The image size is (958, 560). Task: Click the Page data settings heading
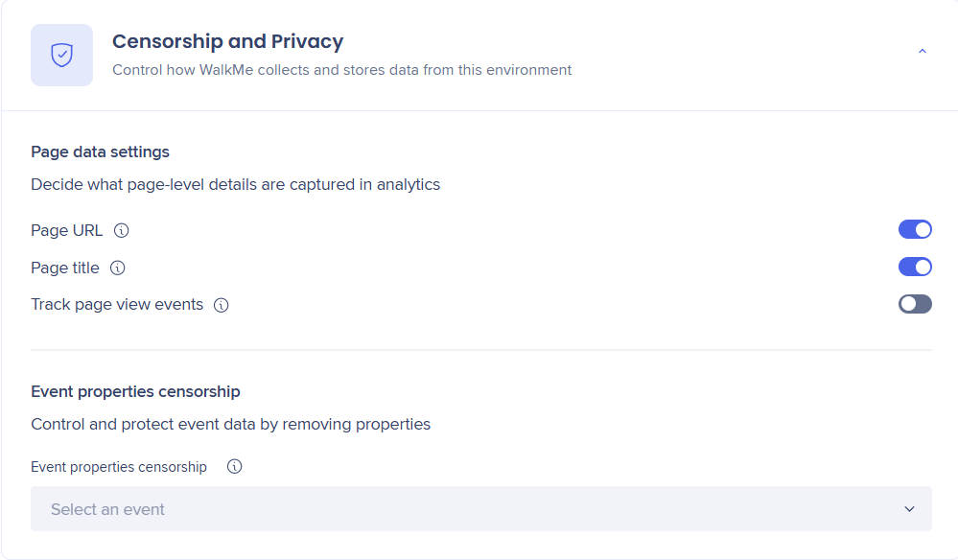100,152
